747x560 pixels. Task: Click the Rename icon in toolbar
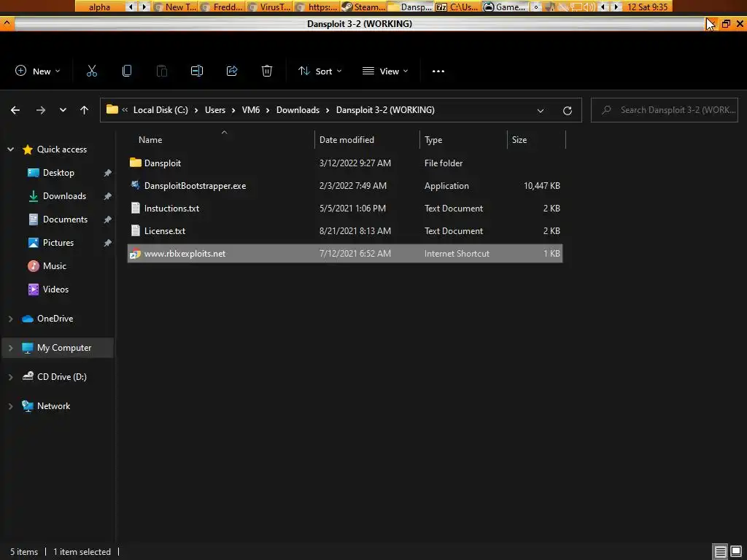tap(197, 71)
